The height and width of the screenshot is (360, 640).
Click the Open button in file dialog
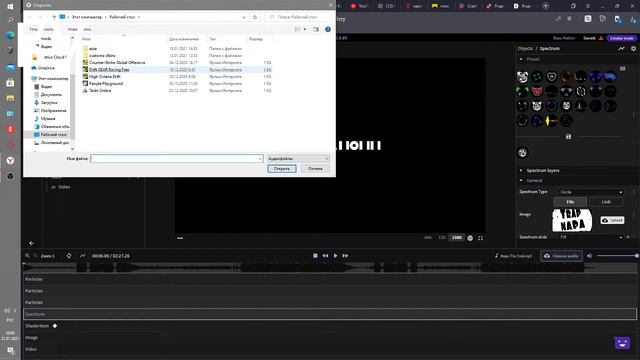[x=282, y=169]
